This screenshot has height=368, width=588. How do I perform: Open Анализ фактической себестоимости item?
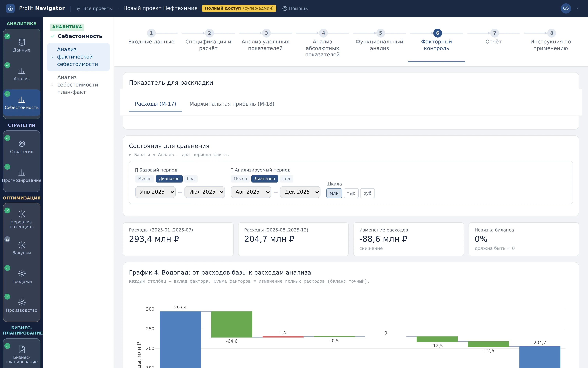tap(78, 57)
